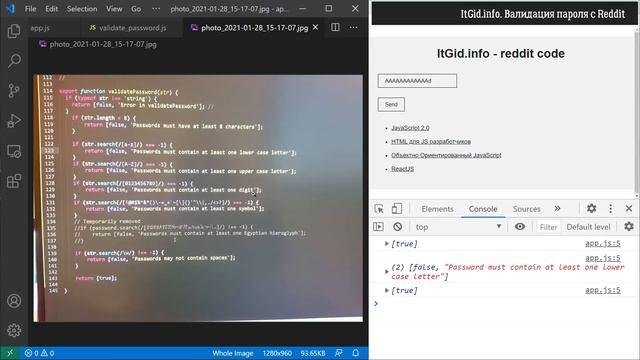
Task: Open the Edit menu
Action: [51, 9]
